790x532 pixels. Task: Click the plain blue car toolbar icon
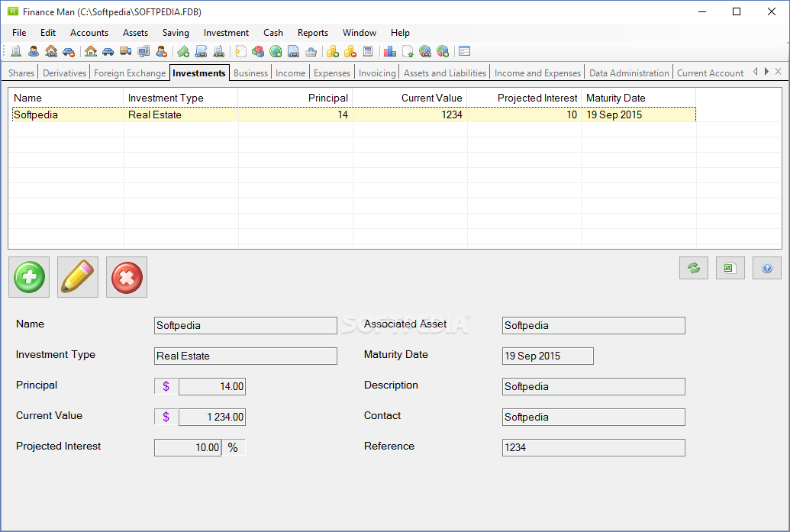coord(108,51)
